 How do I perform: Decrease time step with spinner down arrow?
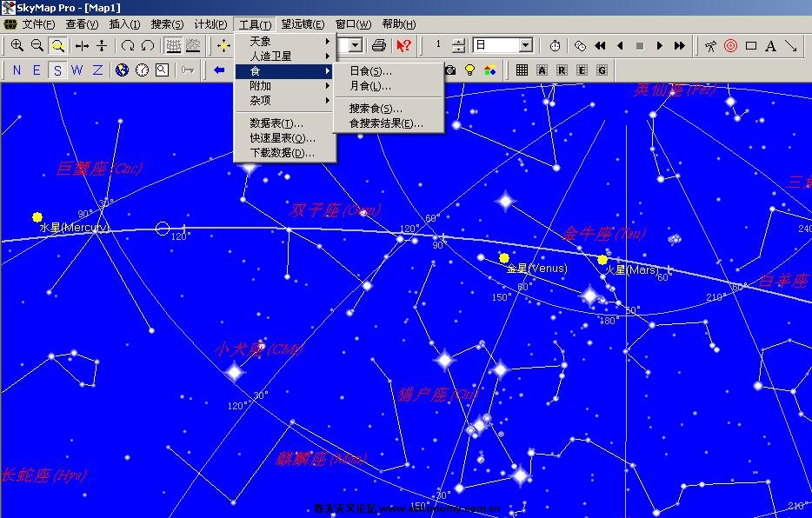(458, 50)
